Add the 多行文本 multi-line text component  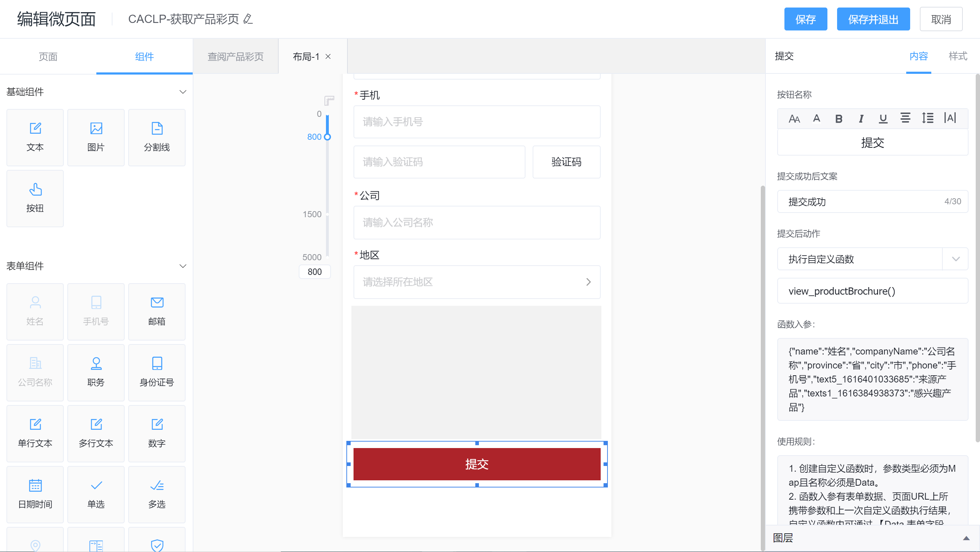pyautogui.click(x=96, y=433)
